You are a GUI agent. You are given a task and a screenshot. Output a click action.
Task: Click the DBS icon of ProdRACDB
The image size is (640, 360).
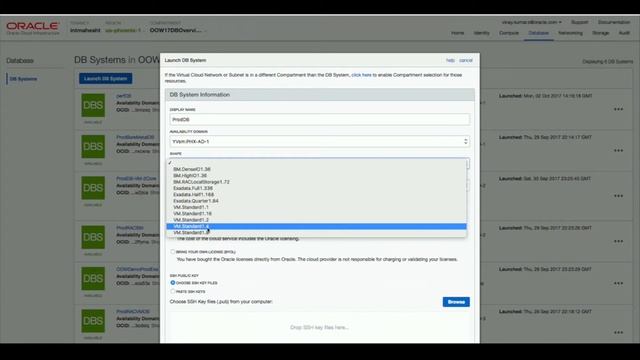point(93,237)
